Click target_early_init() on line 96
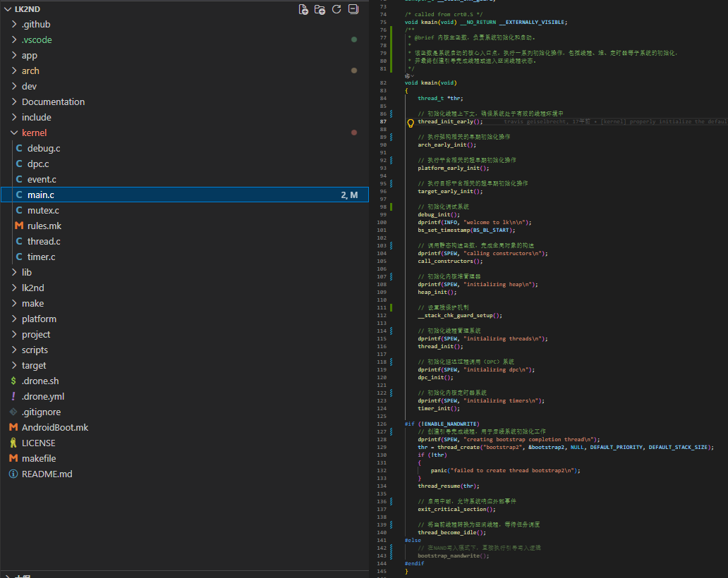The height and width of the screenshot is (578, 728). pos(450,191)
